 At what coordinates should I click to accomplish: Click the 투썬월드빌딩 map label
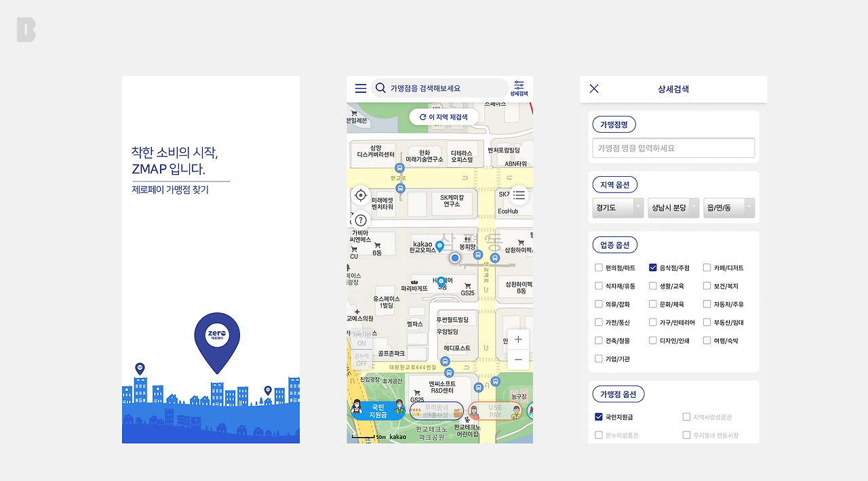pos(452,319)
